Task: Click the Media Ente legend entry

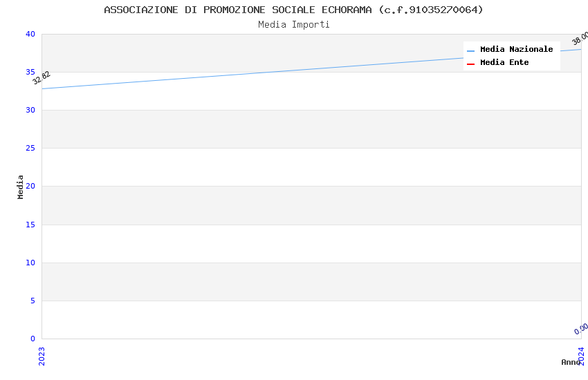Action: (498, 62)
